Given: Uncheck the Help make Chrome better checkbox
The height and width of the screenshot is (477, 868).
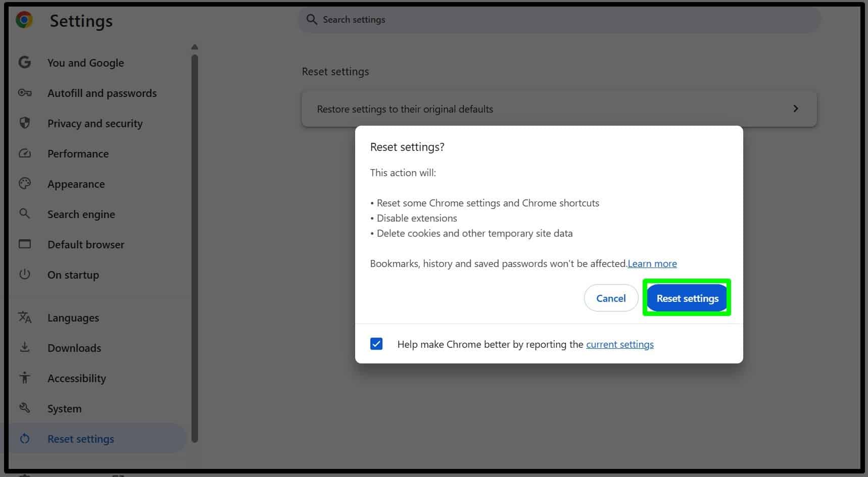Looking at the screenshot, I should tap(376, 344).
